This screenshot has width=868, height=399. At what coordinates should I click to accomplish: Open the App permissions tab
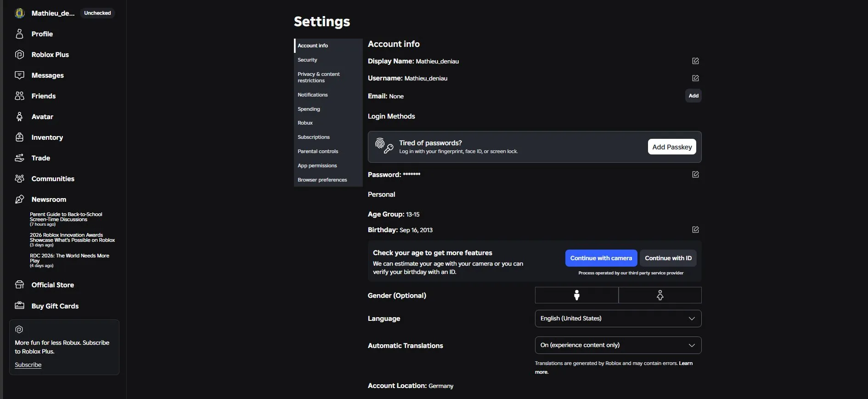coord(328,165)
